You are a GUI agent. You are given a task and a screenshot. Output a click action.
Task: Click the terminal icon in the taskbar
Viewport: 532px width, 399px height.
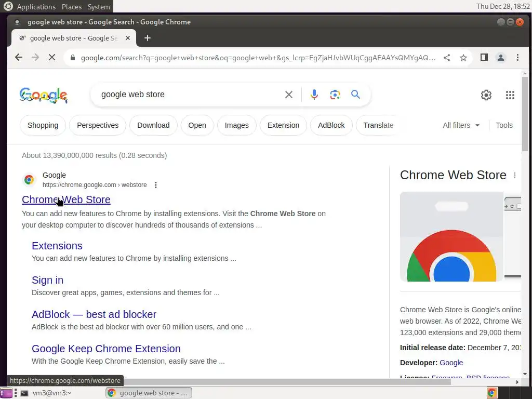[x=24, y=393]
